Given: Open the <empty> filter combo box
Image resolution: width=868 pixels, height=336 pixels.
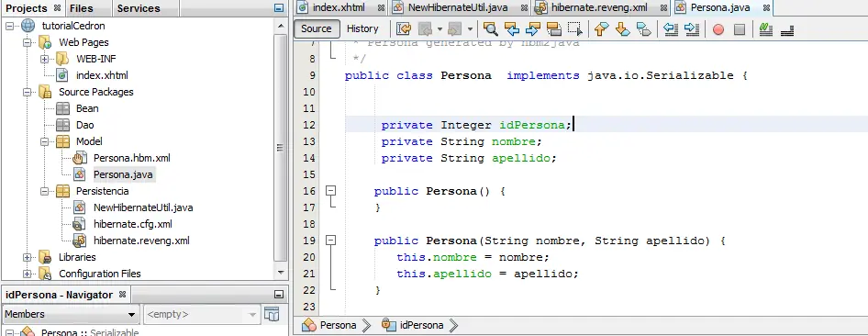Looking at the screenshot, I should click(x=202, y=314).
